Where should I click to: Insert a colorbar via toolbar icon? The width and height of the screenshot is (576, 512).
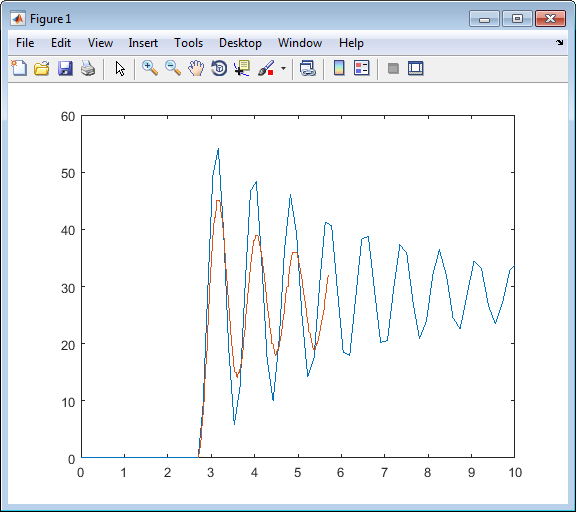(339, 68)
